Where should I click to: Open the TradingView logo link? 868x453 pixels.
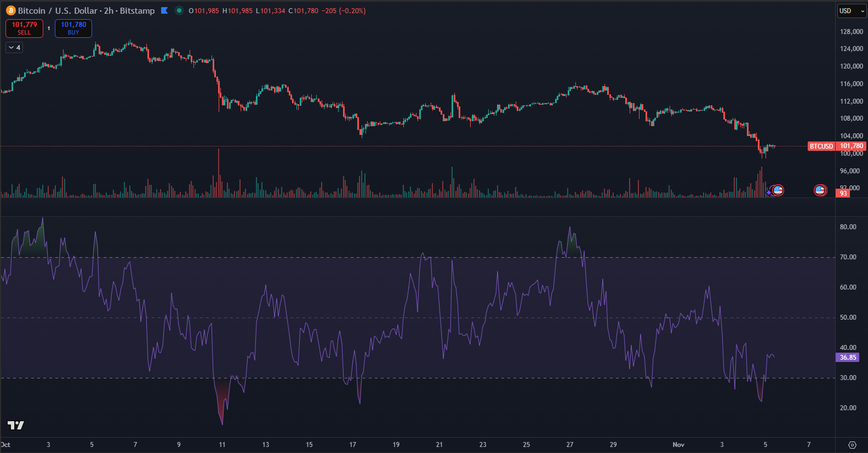click(x=16, y=425)
